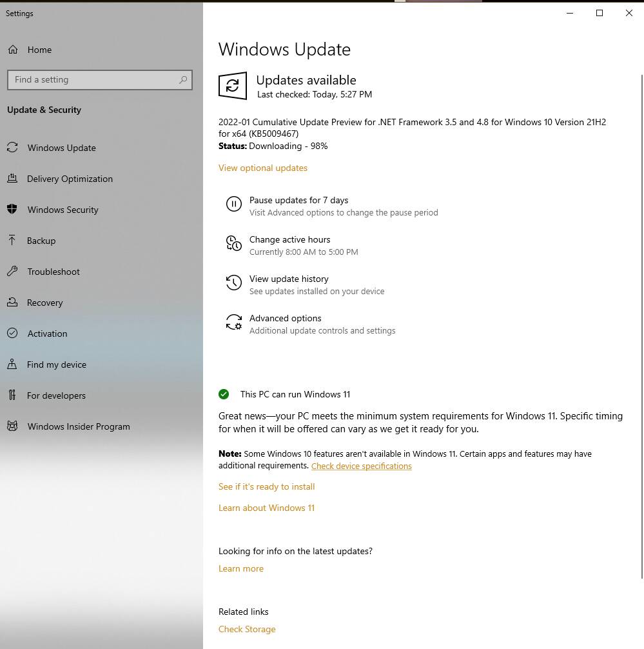The image size is (644, 649).
Task: Click the Delivery Optimization icon
Action: pos(12,179)
